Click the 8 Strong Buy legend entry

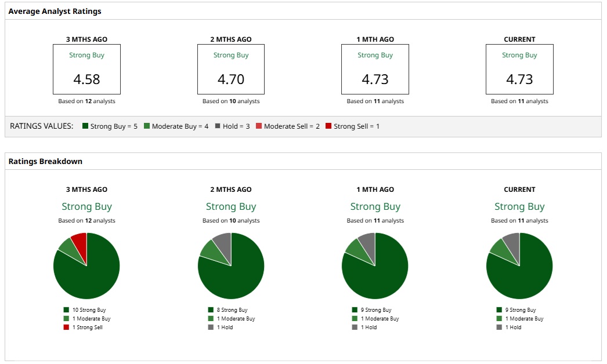[x=227, y=310]
